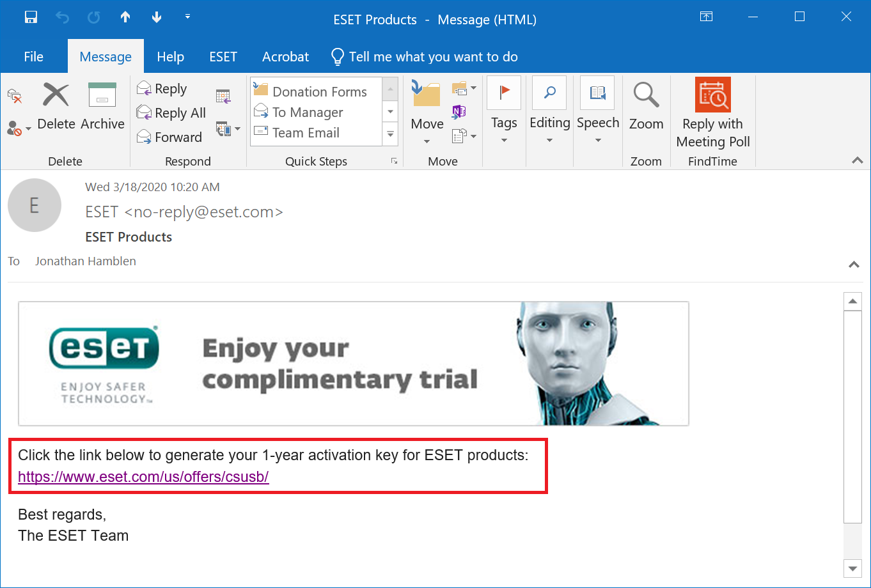Archive the message
871x588 pixels.
(x=102, y=107)
